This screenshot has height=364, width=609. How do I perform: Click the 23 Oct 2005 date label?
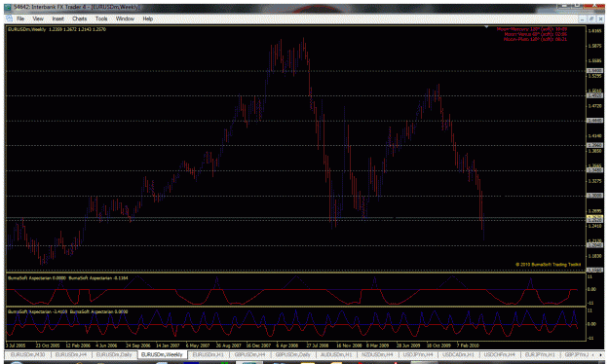[48, 346]
